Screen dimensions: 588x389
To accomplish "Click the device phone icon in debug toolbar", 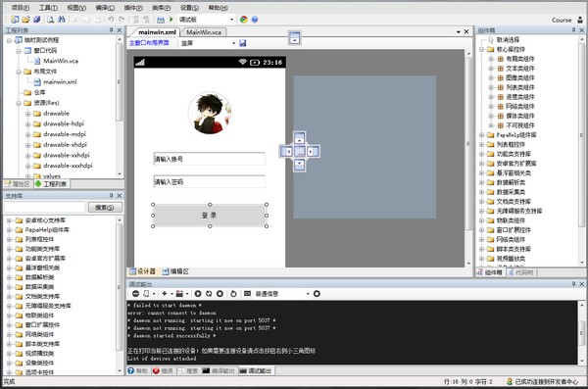I will click(146, 294).
